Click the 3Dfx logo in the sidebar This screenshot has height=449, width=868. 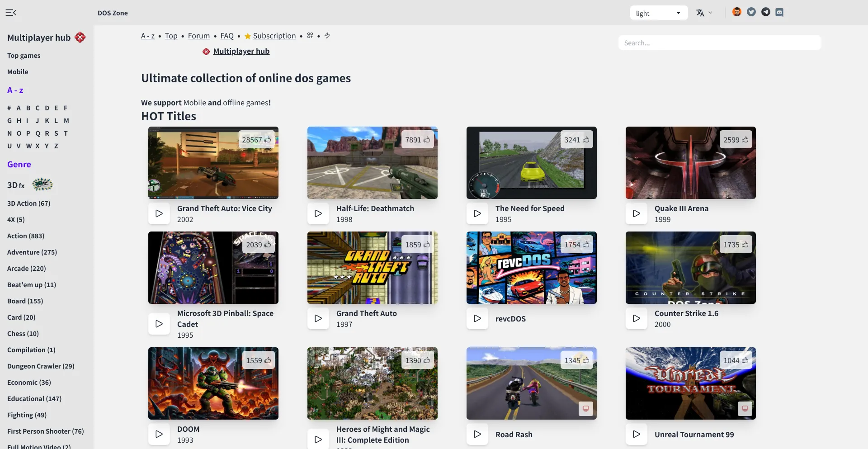click(42, 184)
